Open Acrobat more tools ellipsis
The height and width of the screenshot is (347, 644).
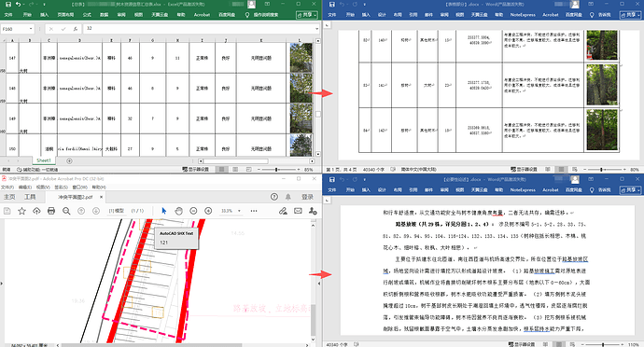pyautogui.click(x=254, y=211)
